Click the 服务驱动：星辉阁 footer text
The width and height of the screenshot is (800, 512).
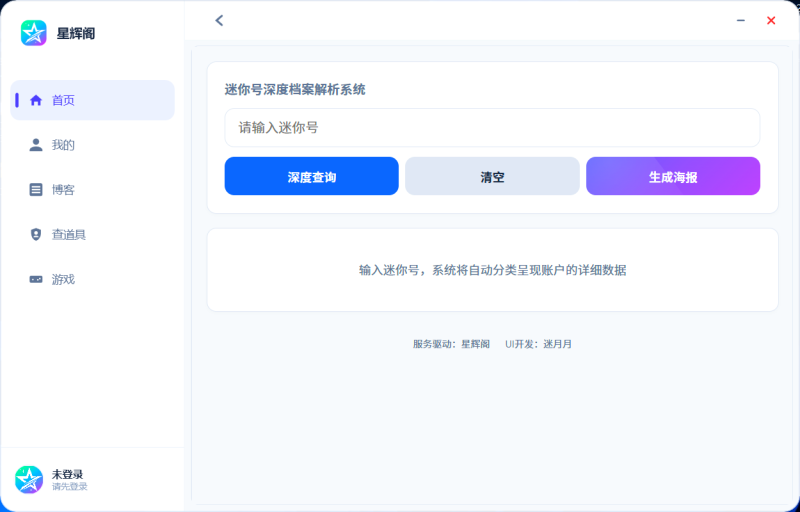coord(452,344)
